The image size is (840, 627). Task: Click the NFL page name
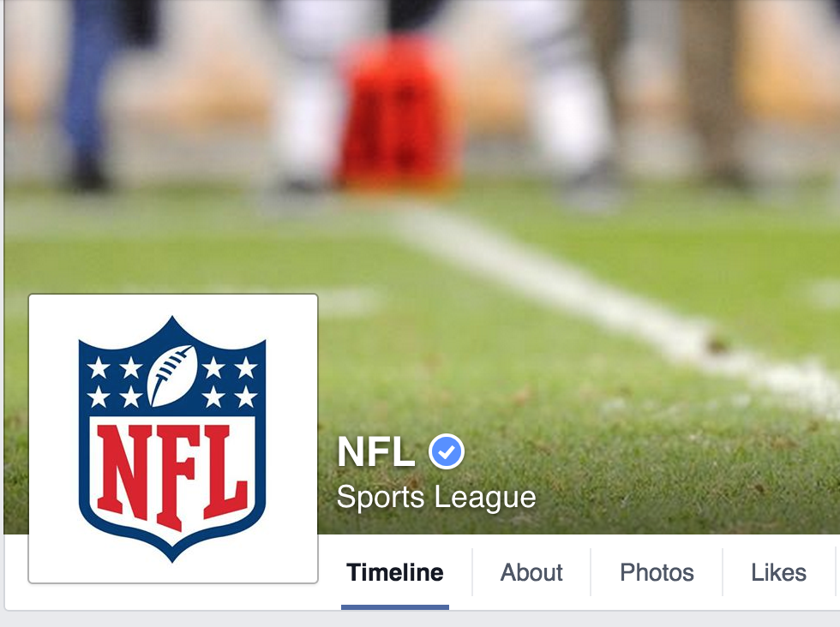pyautogui.click(x=376, y=452)
